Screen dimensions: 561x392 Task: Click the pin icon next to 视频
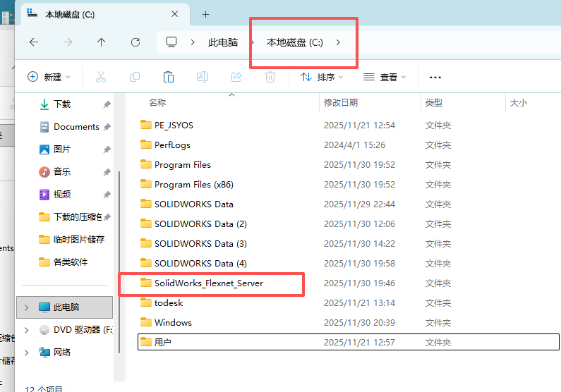point(107,195)
